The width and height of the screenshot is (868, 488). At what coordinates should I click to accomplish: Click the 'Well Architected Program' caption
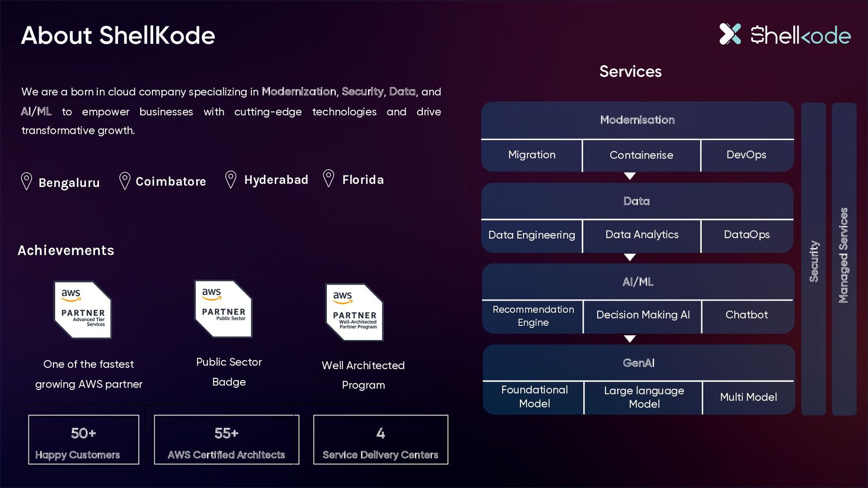tap(363, 375)
